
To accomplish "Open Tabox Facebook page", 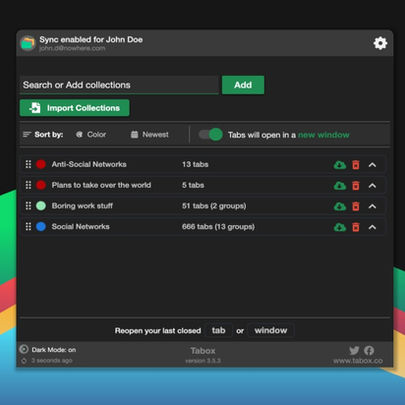I will (x=369, y=350).
